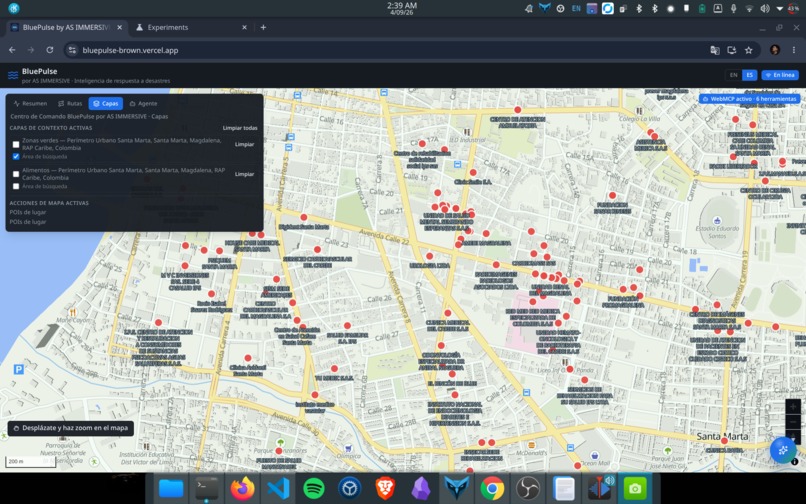This screenshot has height=504, width=806.
Task: Close the BluePulse tab
Action: coord(119,27)
